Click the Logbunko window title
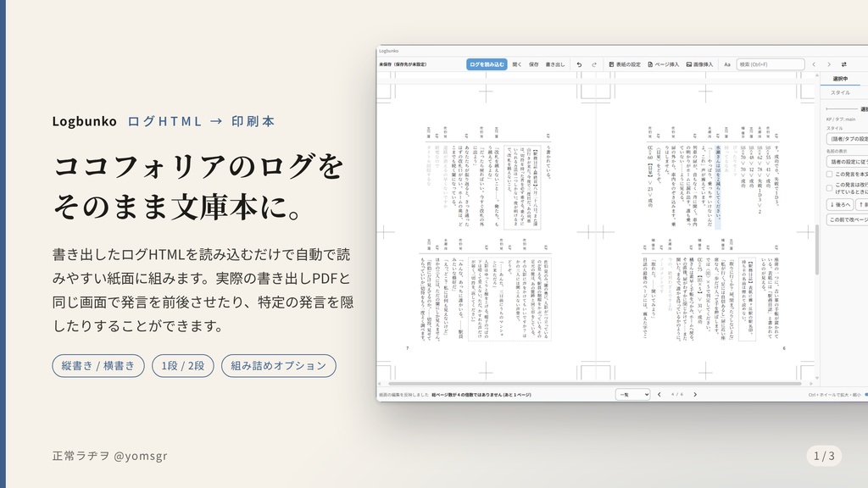This screenshot has height=488, width=868. [x=388, y=51]
